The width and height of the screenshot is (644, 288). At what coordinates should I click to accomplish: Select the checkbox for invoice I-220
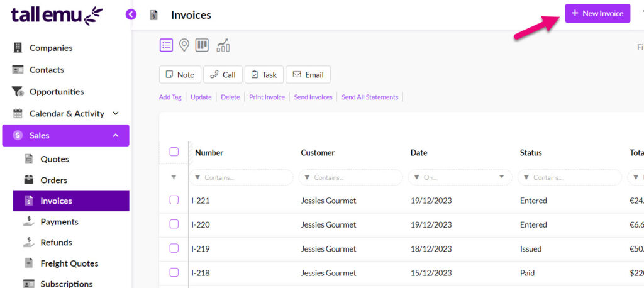pyautogui.click(x=174, y=224)
